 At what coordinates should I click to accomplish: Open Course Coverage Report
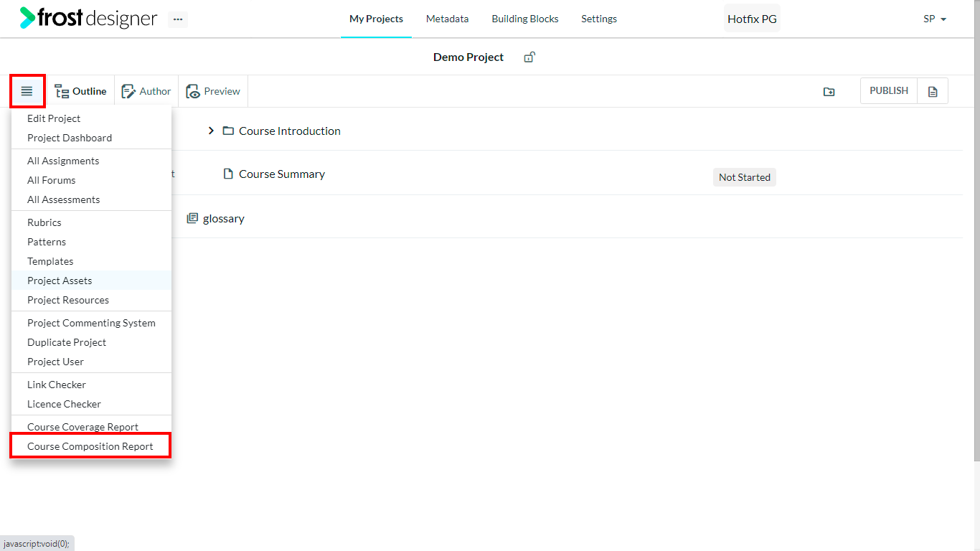[x=91, y=427]
